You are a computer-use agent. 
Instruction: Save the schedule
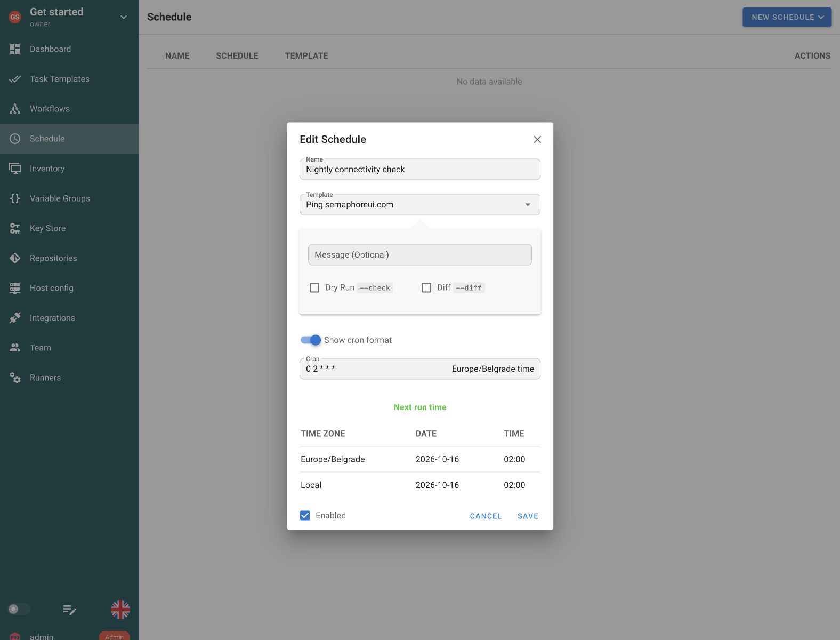pyautogui.click(x=528, y=516)
